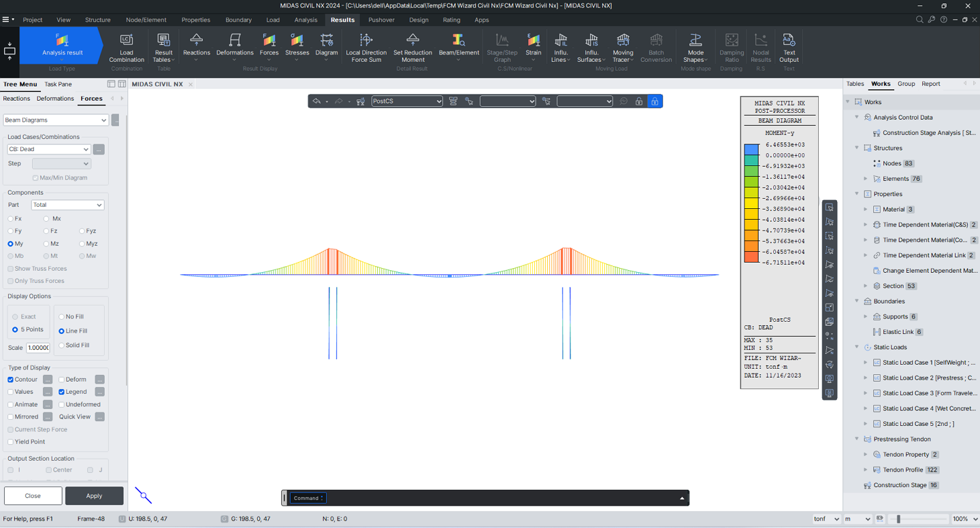Open the Part Total dropdown

[67, 205]
